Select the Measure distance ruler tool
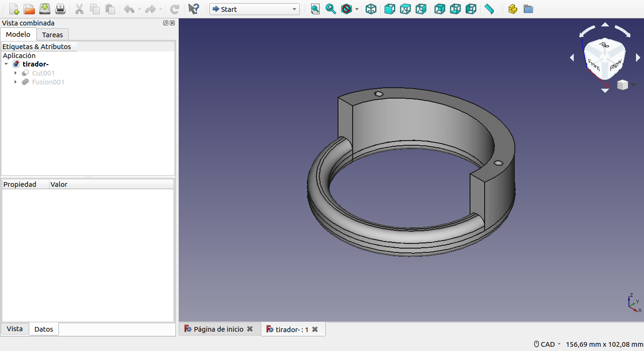The image size is (644, 351). click(489, 9)
